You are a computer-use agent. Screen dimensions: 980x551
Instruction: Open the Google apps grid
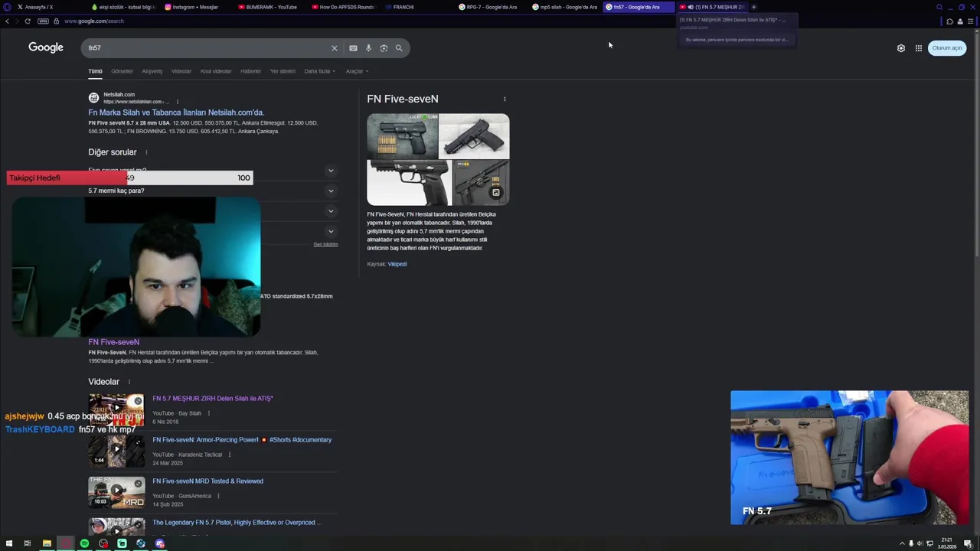(919, 48)
